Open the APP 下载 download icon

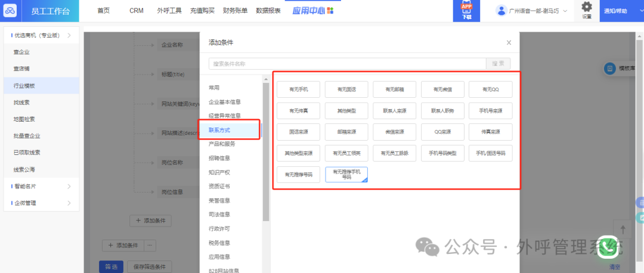click(466, 11)
